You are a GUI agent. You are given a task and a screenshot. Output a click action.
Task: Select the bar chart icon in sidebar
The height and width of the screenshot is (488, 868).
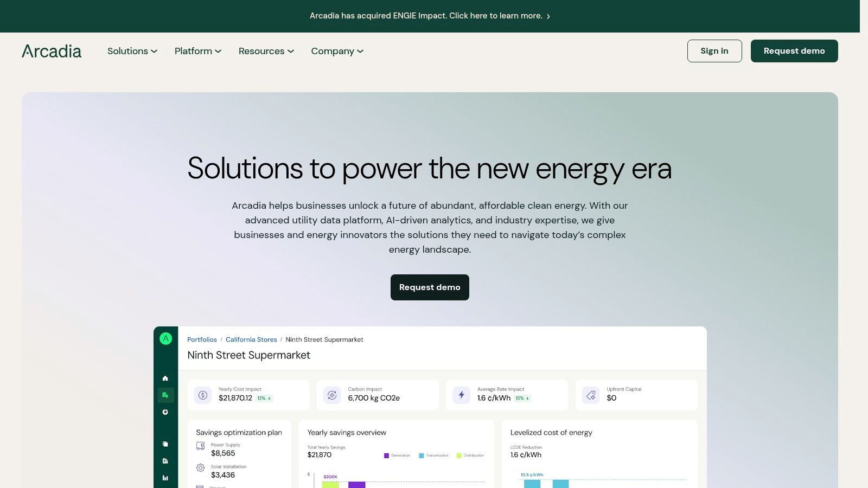(165, 478)
